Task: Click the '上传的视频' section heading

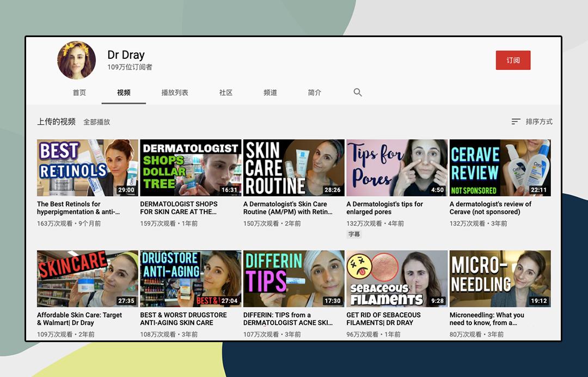Action: 56,121
